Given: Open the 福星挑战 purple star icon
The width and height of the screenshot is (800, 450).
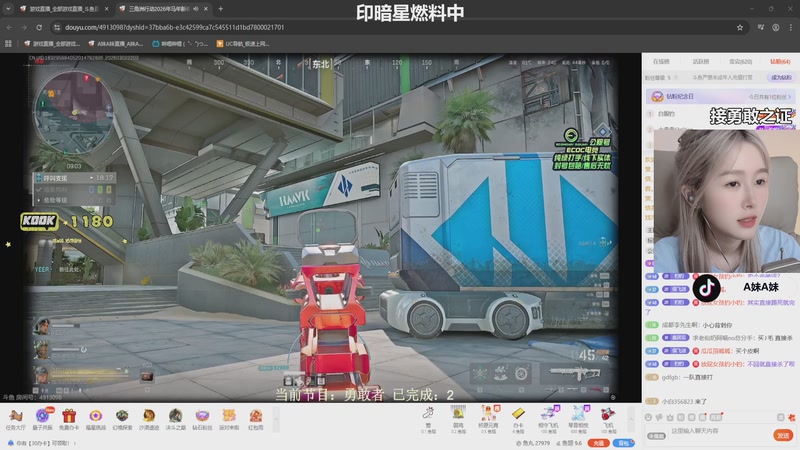Looking at the screenshot, I should 95,419.
